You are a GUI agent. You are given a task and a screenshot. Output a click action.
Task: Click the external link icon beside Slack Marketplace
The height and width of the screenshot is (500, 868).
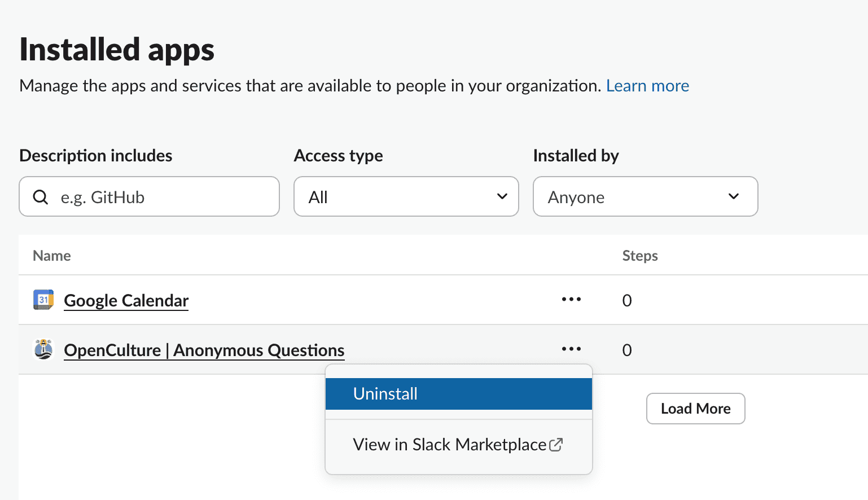pos(556,444)
